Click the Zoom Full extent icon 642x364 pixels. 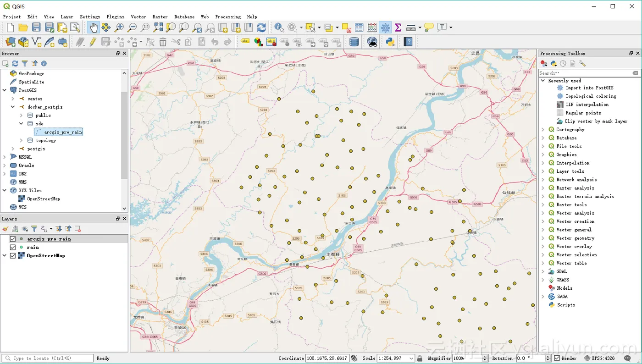(158, 28)
